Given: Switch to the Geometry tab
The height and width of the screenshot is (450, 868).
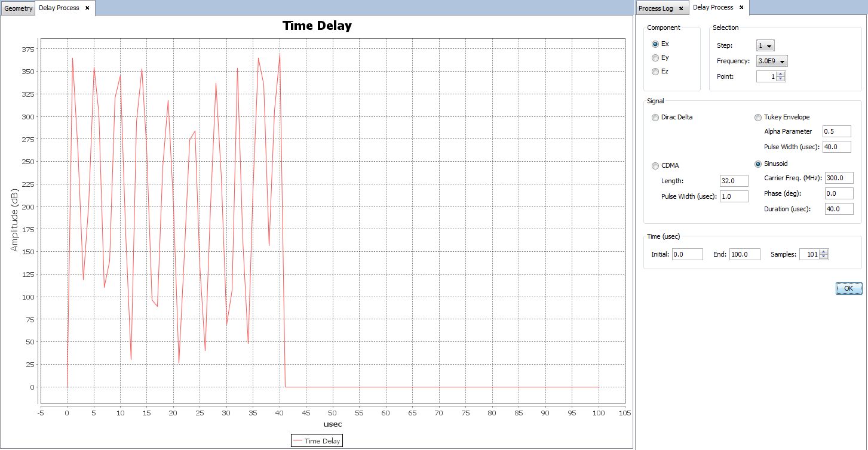Looking at the screenshot, I should tap(18, 8).
